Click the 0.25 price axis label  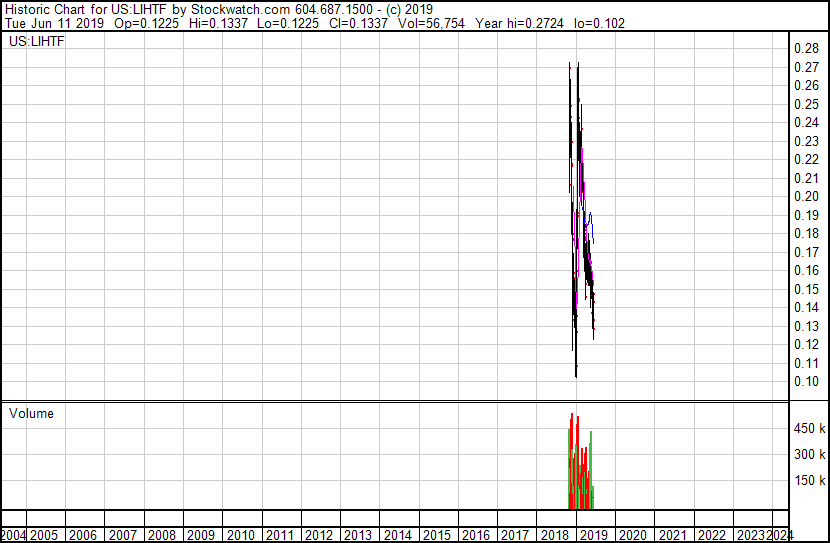(807, 104)
